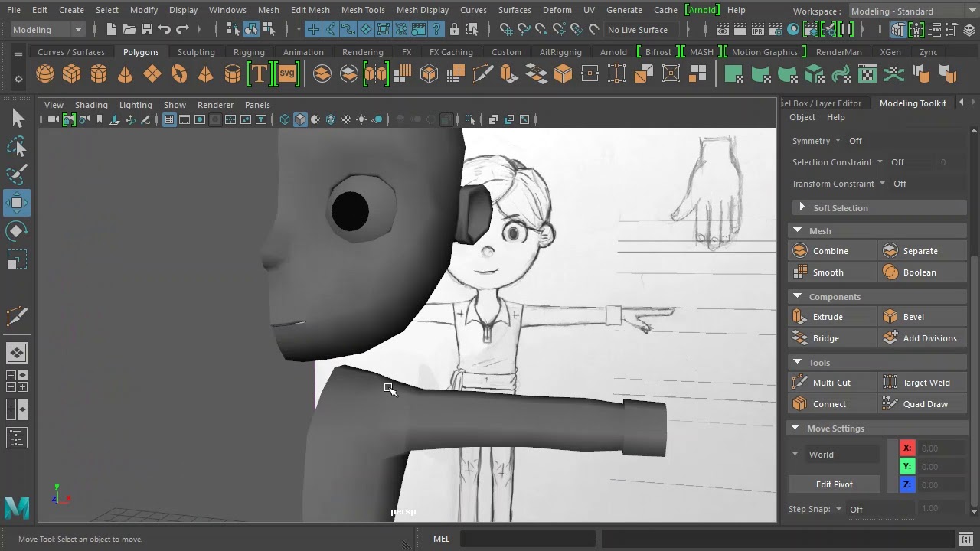Click the polygon Type text icon
The width and height of the screenshot is (980, 551).
[x=260, y=74]
